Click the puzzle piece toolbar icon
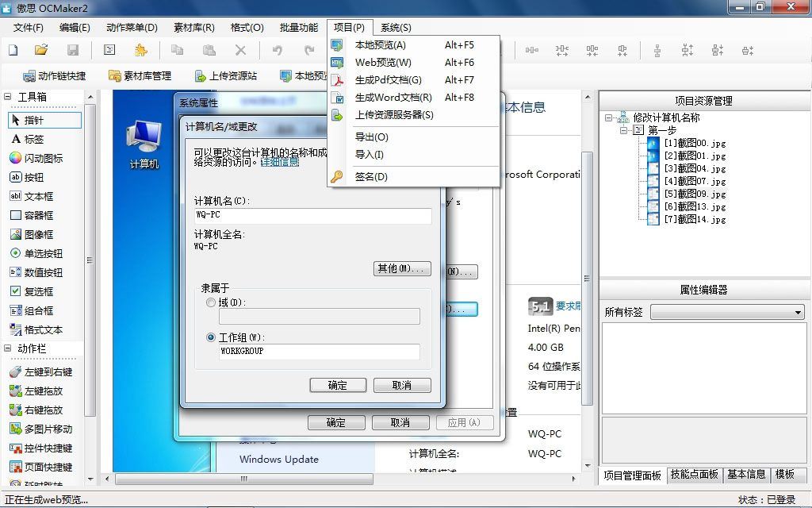 point(140,50)
